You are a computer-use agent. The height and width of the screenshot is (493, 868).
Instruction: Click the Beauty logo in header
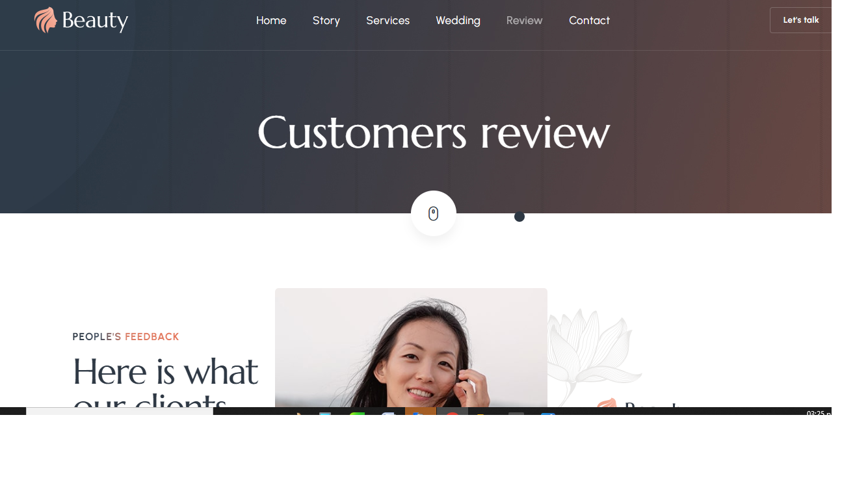click(x=81, y=20)
